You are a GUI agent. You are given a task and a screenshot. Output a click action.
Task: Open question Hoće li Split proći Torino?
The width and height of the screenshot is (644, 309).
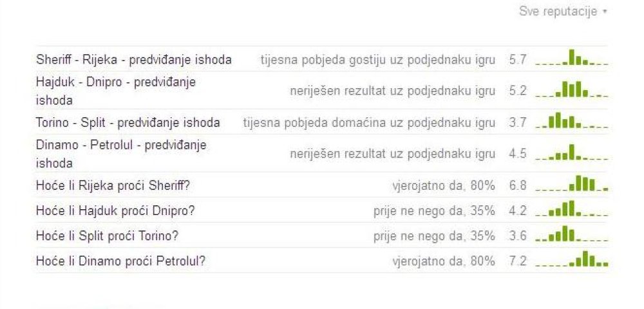(x=107, y=236)
